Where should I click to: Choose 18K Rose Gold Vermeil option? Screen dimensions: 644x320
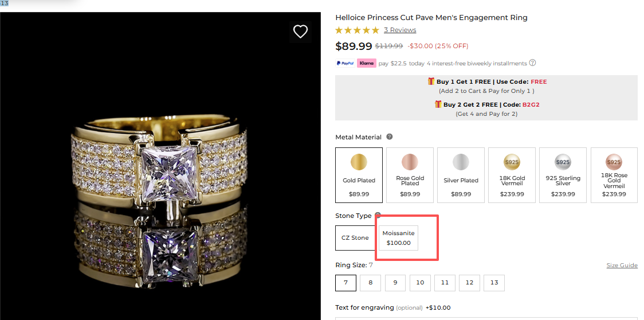click(614, 175)
